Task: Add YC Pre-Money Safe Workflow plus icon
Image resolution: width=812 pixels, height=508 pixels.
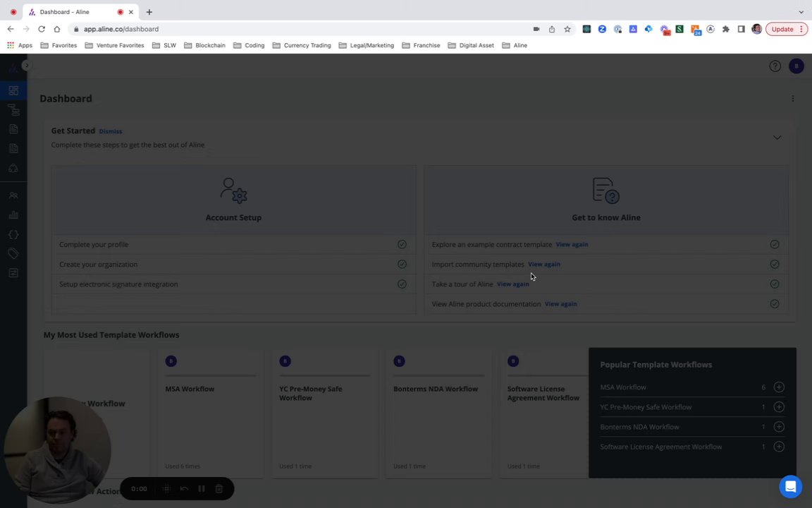Action: coord(778,407)
